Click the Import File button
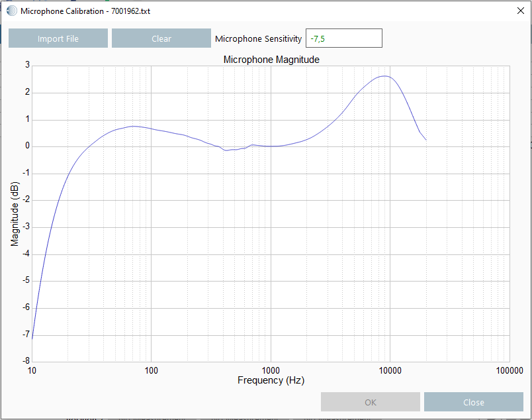Screen dimensions: 532x420 coord(58,38)
